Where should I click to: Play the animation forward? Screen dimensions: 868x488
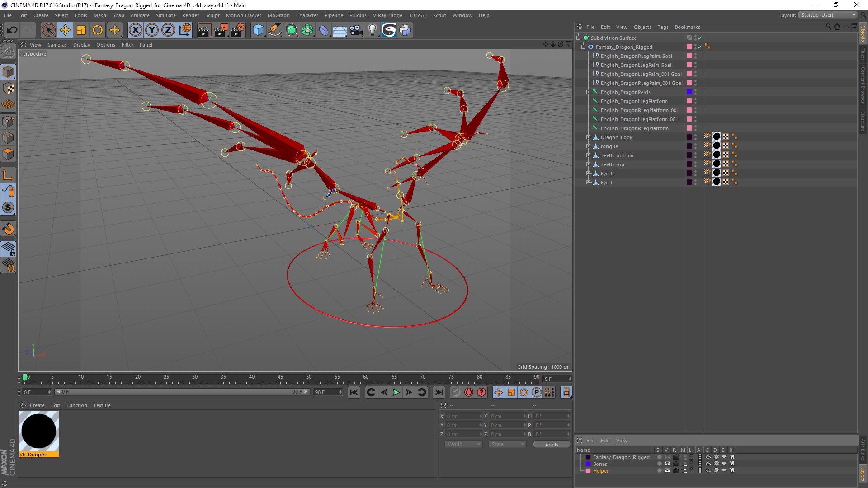click(396, 392)
